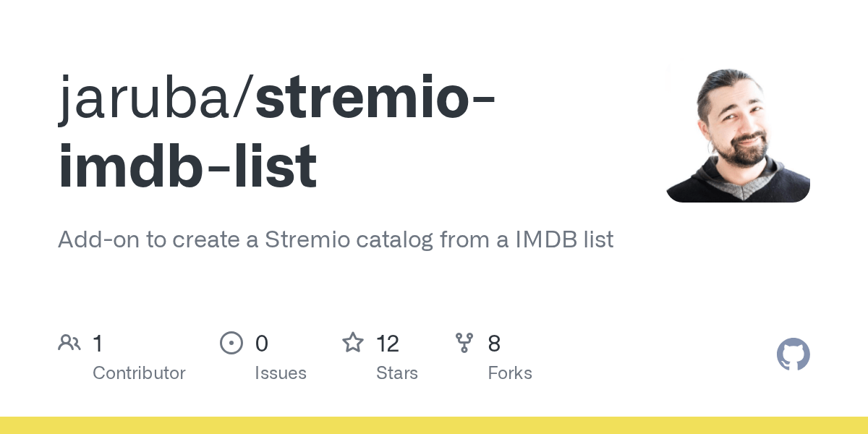Click the issues circle-dot icon
This screenshot has height=434, width=868.
point(231,343)
